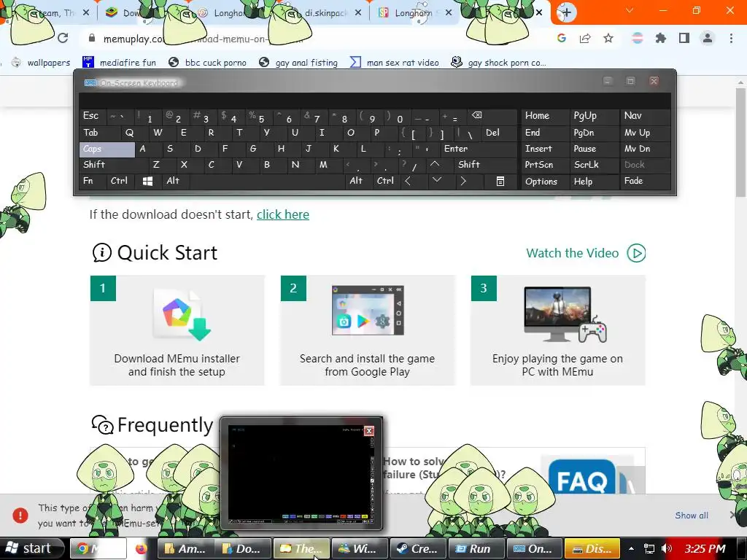The height and width of the screenshot is (560, 747).
Task: Click the Esc key on on-screen keyboard
Action: (91, 116)
